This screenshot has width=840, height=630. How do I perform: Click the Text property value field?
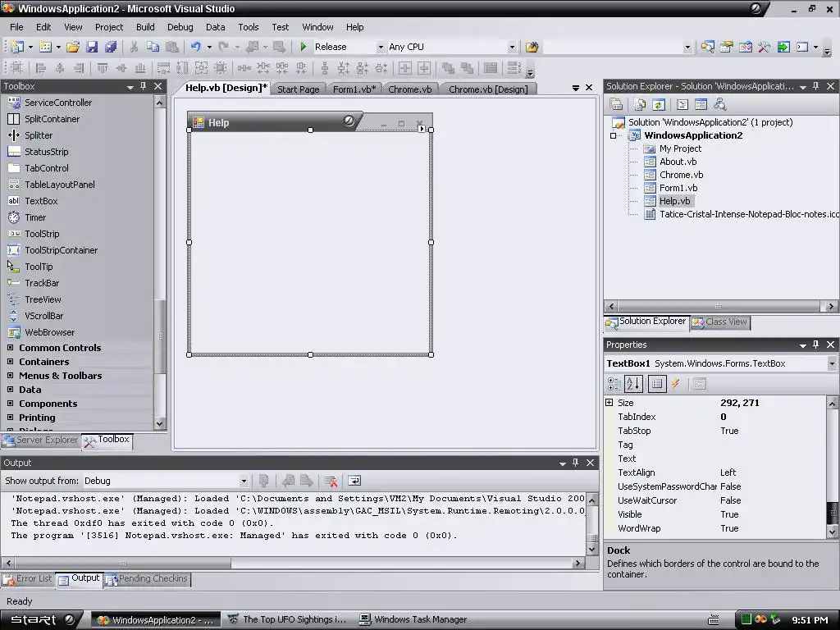(771, 459)
